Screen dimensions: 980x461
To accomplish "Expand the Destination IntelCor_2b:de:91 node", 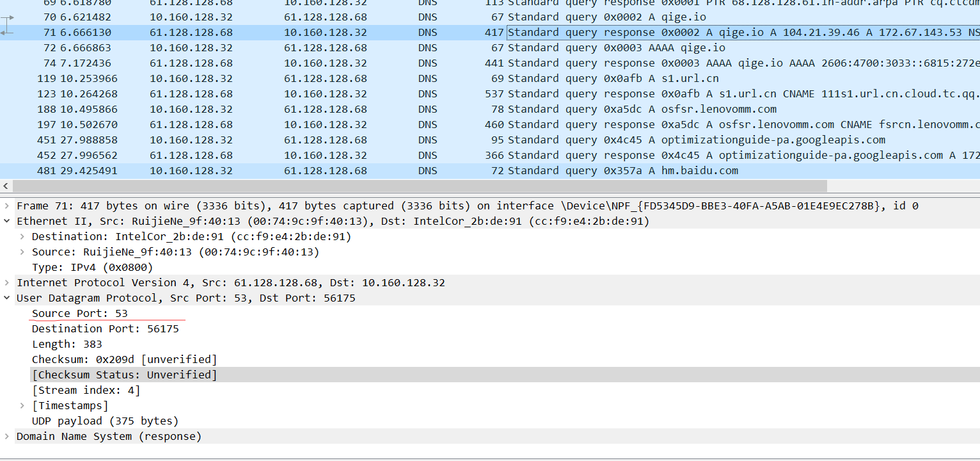I will (22, 236).
